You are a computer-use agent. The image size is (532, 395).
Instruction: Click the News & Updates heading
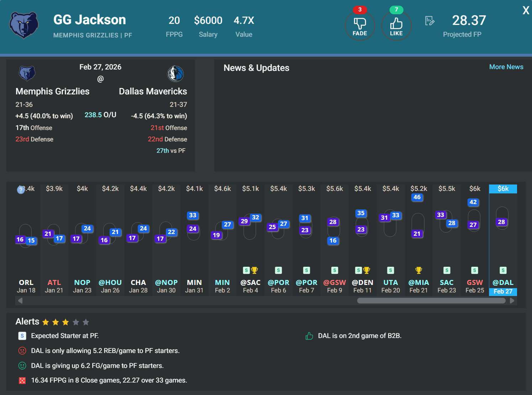(x=256, y=68)
